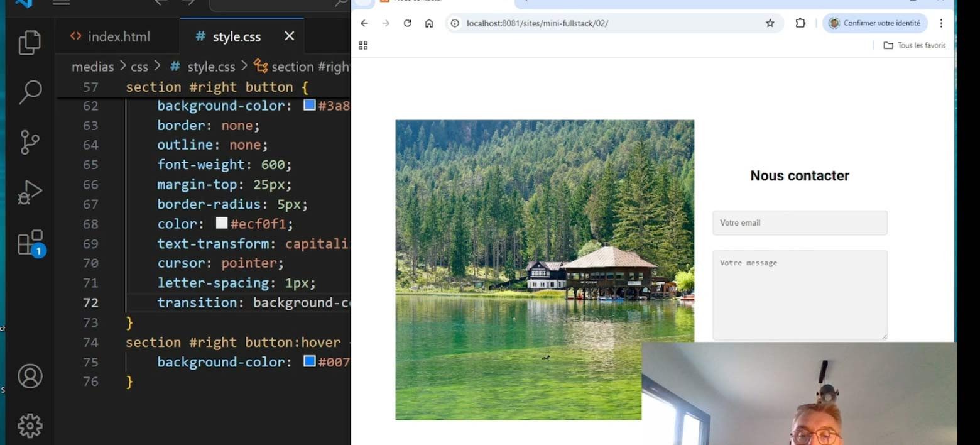Click 'Confirmer votre identité' profile button
980x445 pixels.
(874, 23)
